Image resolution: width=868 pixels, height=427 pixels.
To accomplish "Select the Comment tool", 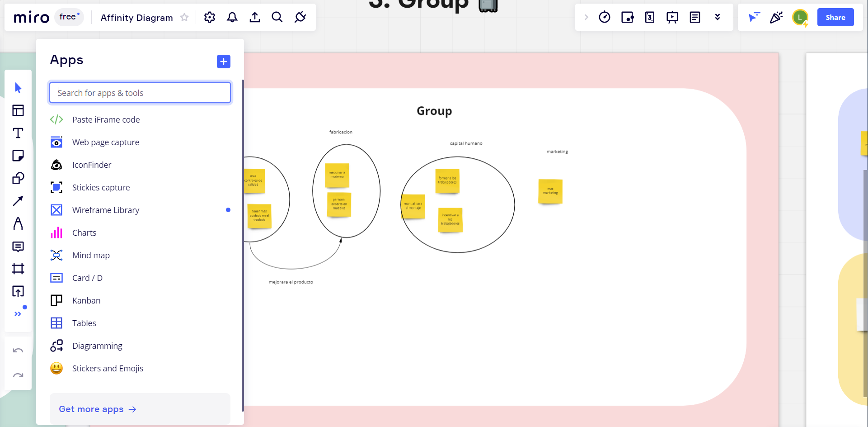I will pos(18,246).
